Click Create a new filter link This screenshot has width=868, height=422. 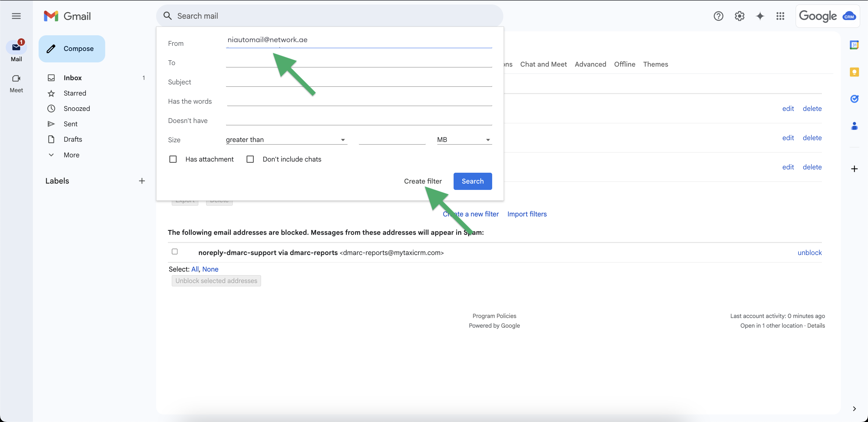point(470,214)
